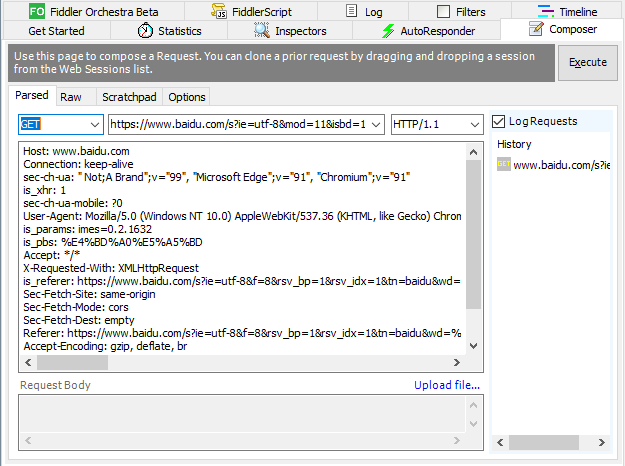Image resolution: width=625 pixels, height=466 pixels.
Task: Open the Filters tab
Action: tap(460, 12)
